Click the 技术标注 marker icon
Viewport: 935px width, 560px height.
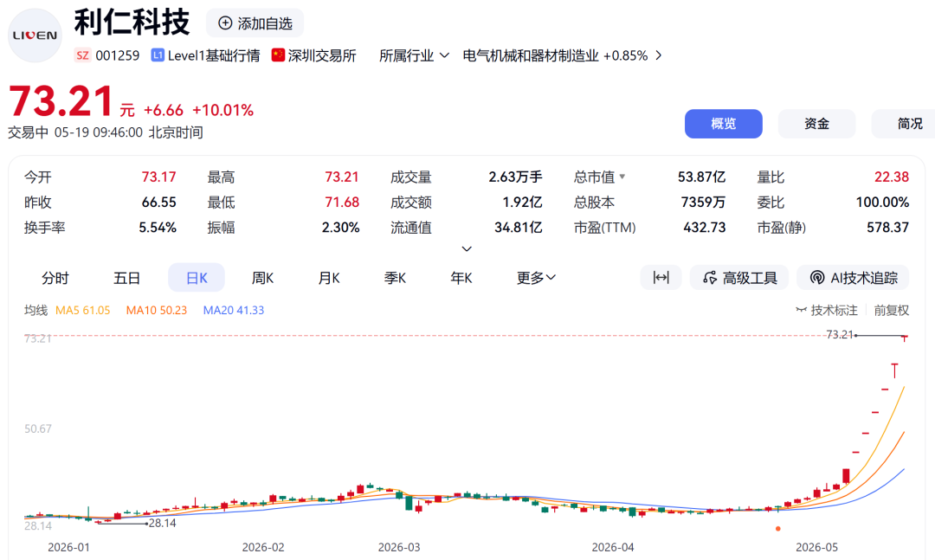802,310
